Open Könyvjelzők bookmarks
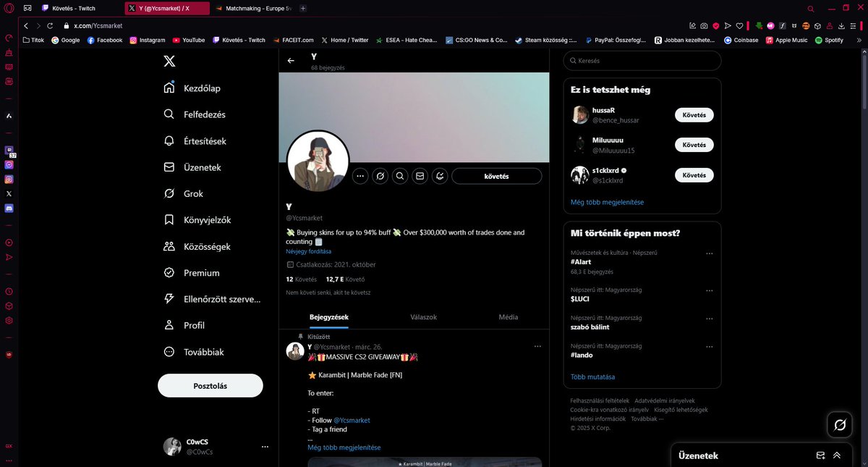868x467 pixels. 197,220
